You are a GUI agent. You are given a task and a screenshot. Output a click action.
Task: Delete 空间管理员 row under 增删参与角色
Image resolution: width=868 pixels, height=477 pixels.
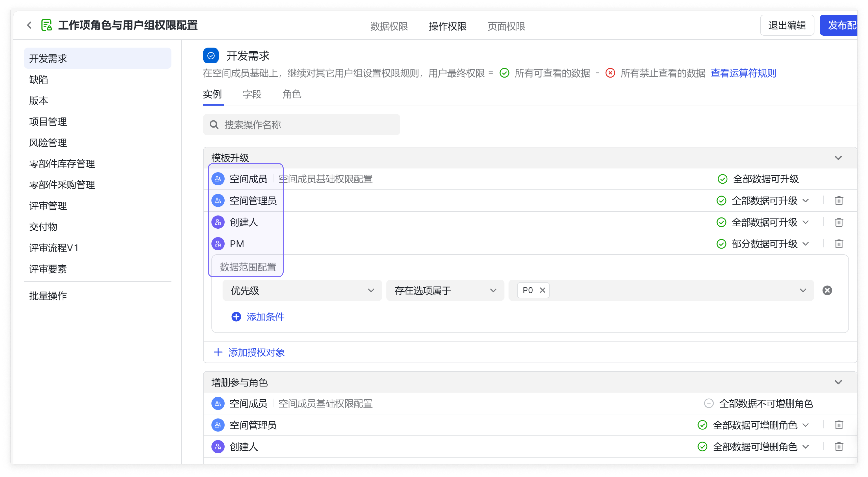click(839, 425)
